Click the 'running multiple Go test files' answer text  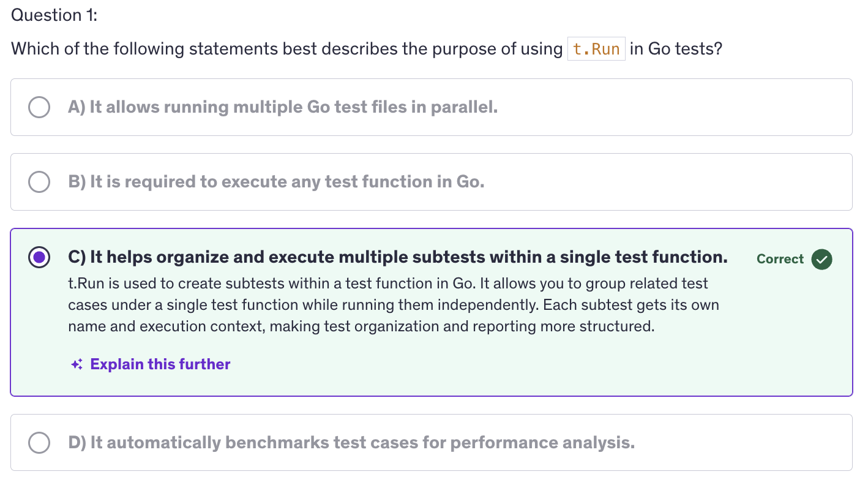[x=283, y=107]
